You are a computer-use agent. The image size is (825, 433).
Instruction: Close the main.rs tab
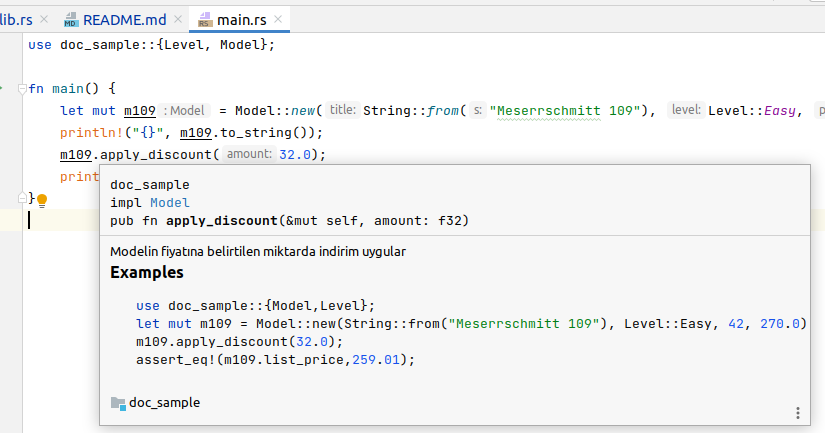pyautogui.click(x=279, y=19)
